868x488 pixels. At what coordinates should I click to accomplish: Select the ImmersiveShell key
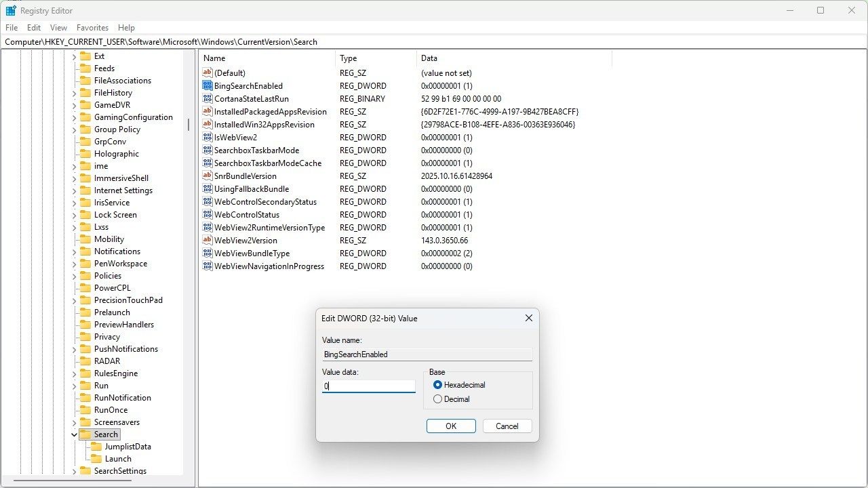[121, 178]
